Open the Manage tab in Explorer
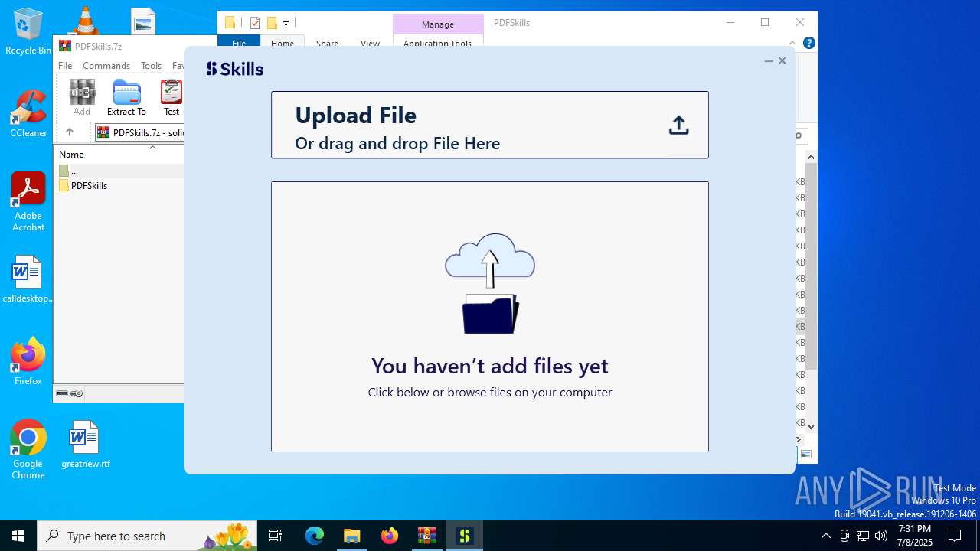980x551 pixels. [438, 24]
